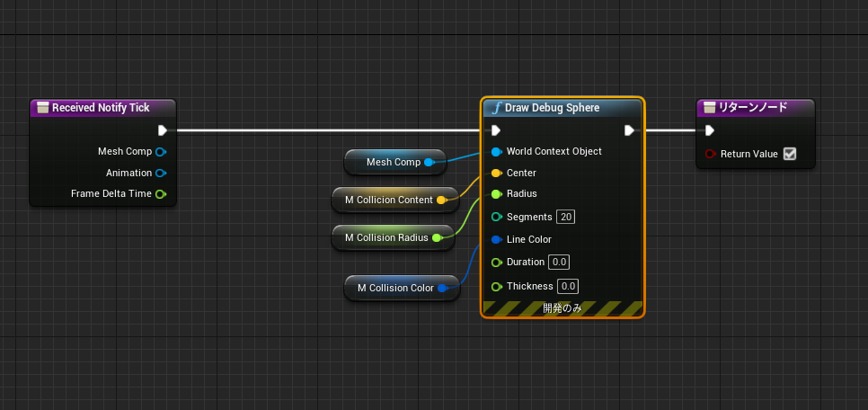The width and height of the screenshot is (868, 410).
Task: Click the Received Notify Tick execution output pin
Action: pyautogui.click(x=163, y=130)
